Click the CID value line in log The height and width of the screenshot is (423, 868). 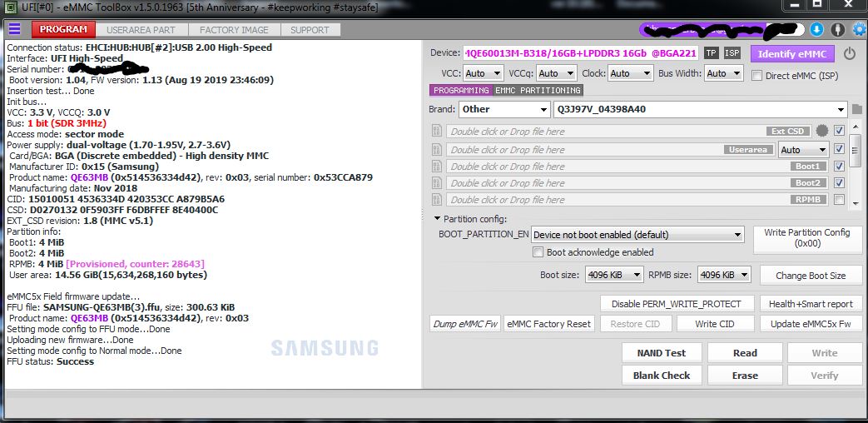(x=116, y=199)
